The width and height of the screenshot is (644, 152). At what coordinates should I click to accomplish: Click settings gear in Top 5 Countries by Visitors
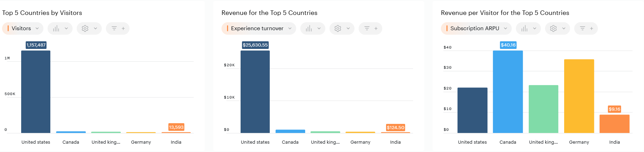pos(85,28)
